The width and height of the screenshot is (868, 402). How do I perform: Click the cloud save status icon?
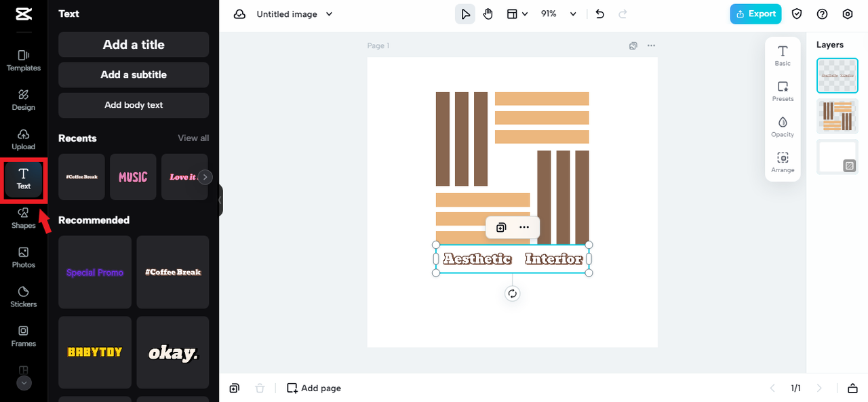tap(239, 14)
